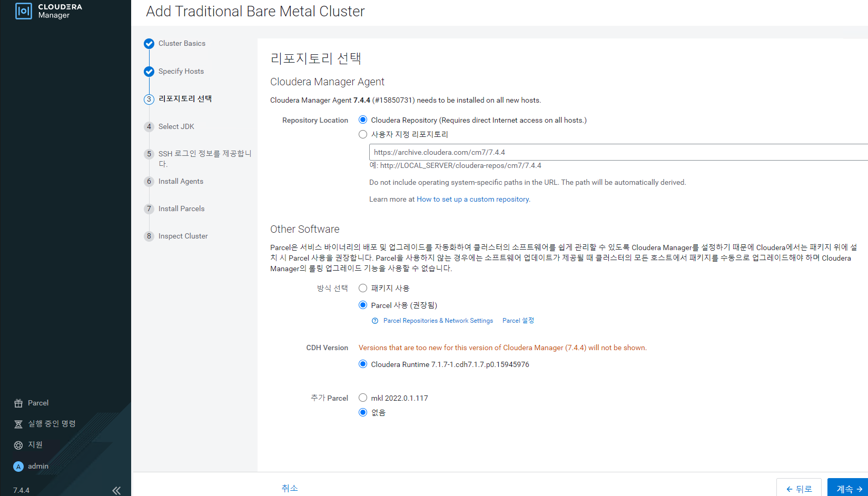The image size is (868, 496).
Task: Open running commands hourglass icon
Action: point(18,424)
